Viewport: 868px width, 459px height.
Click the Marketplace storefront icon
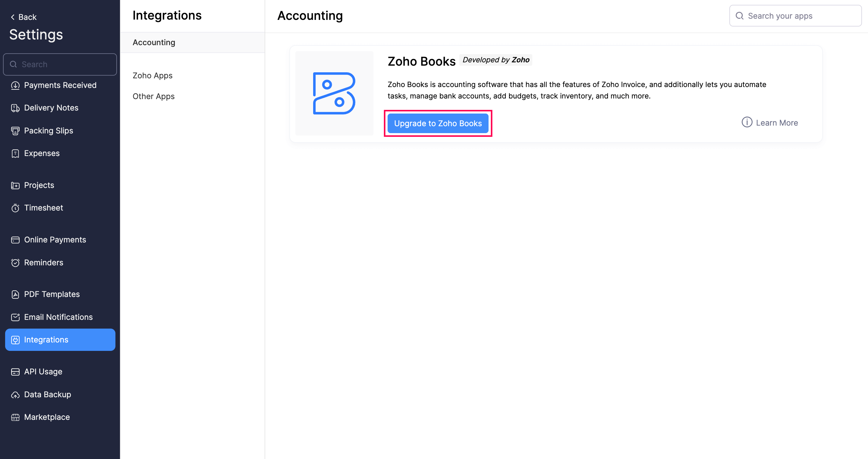pos(15,417)
